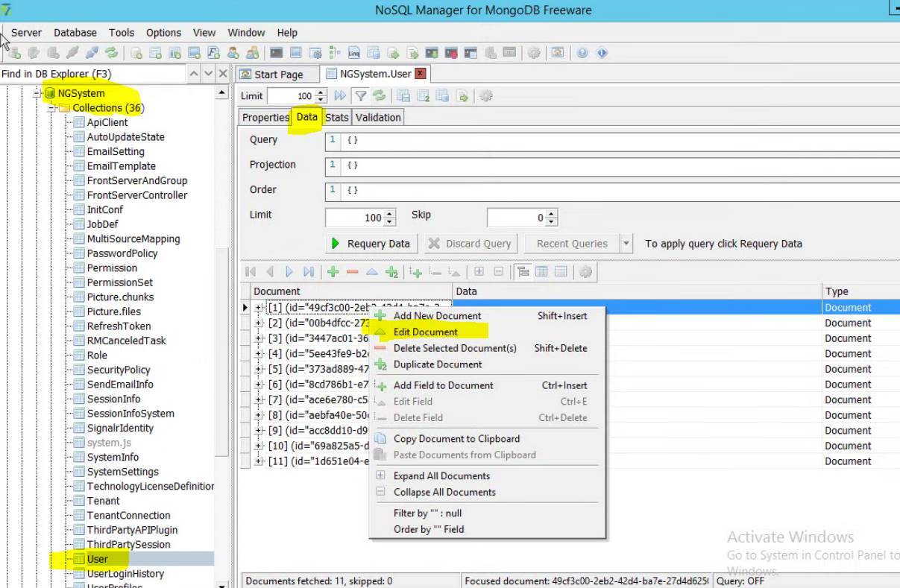The width and height of the screenshot is (900, 588).
Task: Switch to the Properties tab
Action: [265, 117]
